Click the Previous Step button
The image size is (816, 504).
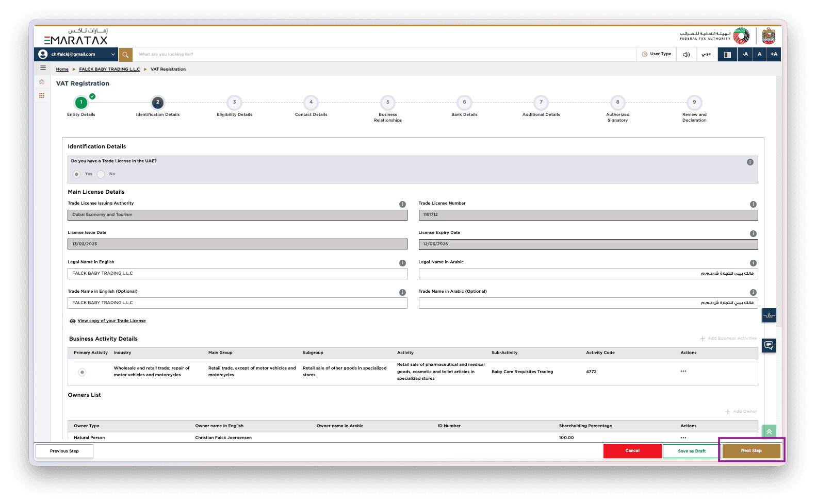point(64,451)
